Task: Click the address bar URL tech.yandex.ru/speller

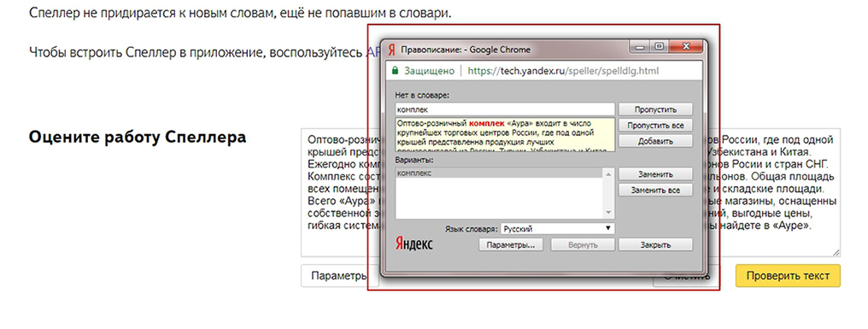Action: click(563, 71)
